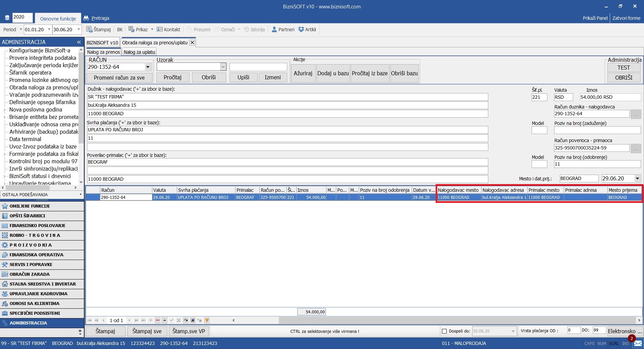
Task: Click Promeni račun za sve button
Action: click(x=119, y=78)
